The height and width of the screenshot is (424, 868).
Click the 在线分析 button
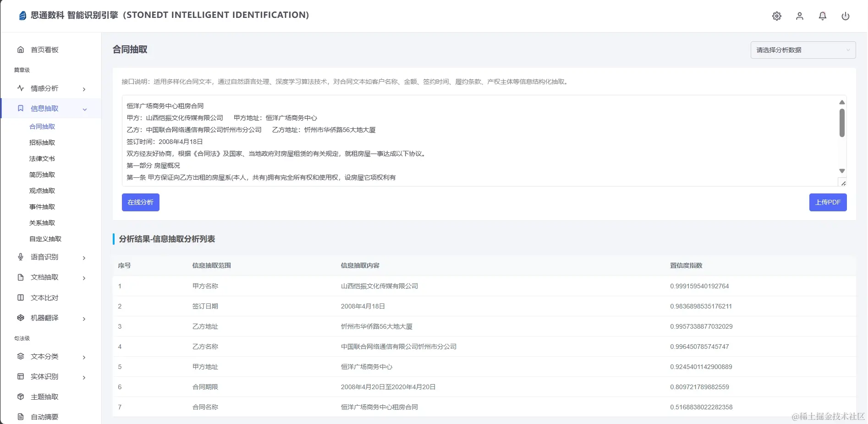[141, 202]
